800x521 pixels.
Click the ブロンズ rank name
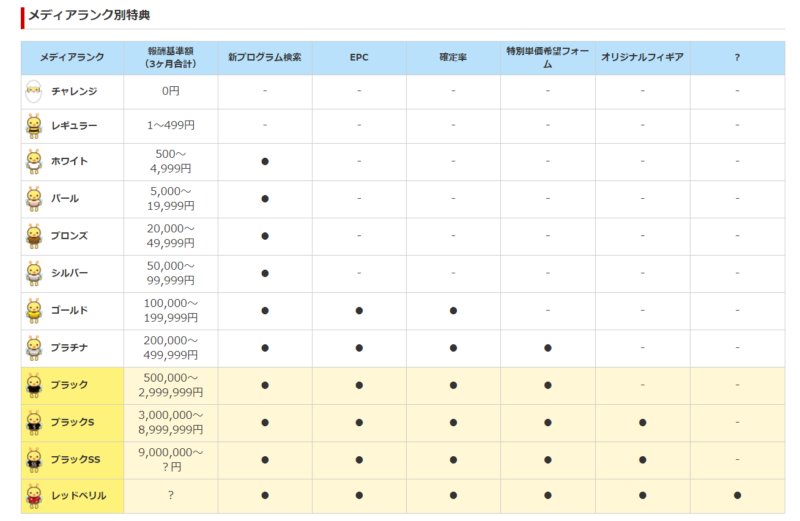[69, 236]
